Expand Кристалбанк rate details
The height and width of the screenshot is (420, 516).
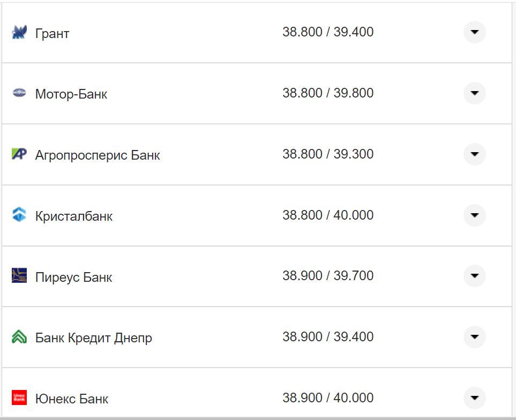click(x=474, y=215)
